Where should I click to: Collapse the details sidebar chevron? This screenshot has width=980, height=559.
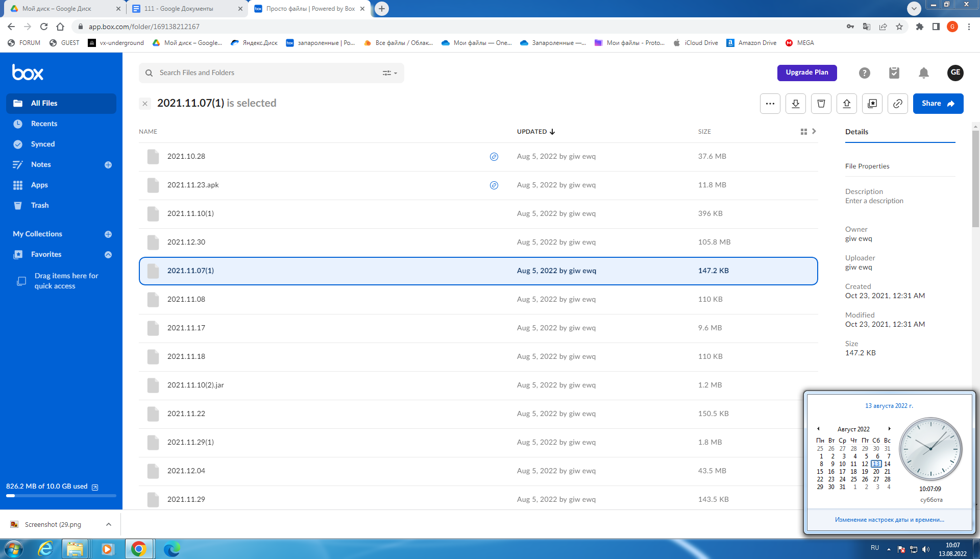coord(814,131)
